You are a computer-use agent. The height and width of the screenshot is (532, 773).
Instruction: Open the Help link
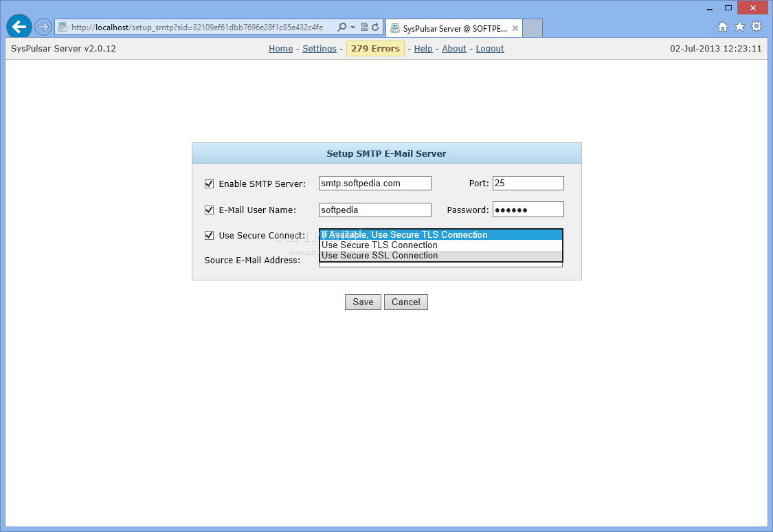(x=423, y=48)
